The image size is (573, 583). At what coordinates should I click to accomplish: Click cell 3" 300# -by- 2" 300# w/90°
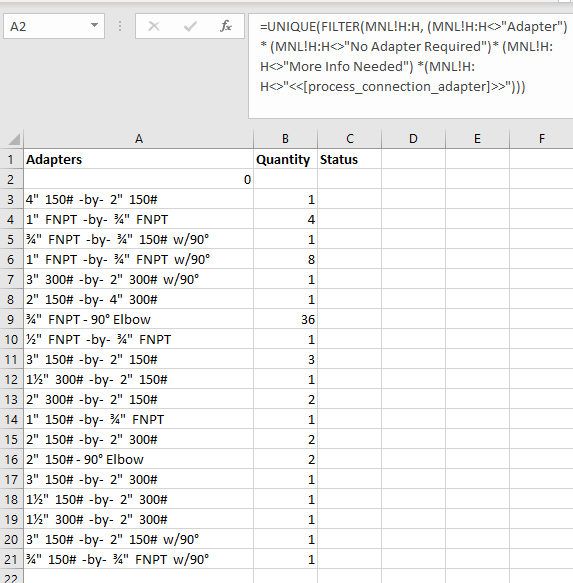139,279
